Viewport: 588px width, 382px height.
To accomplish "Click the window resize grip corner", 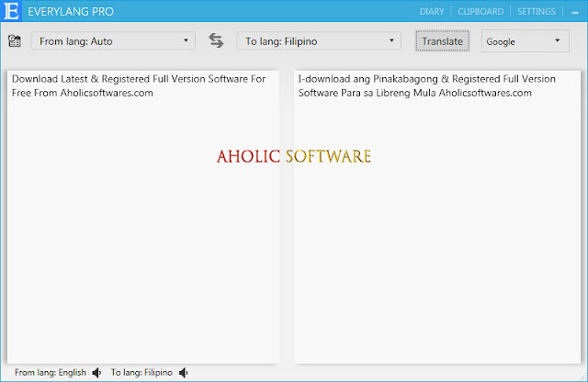I will coord(584,378).
